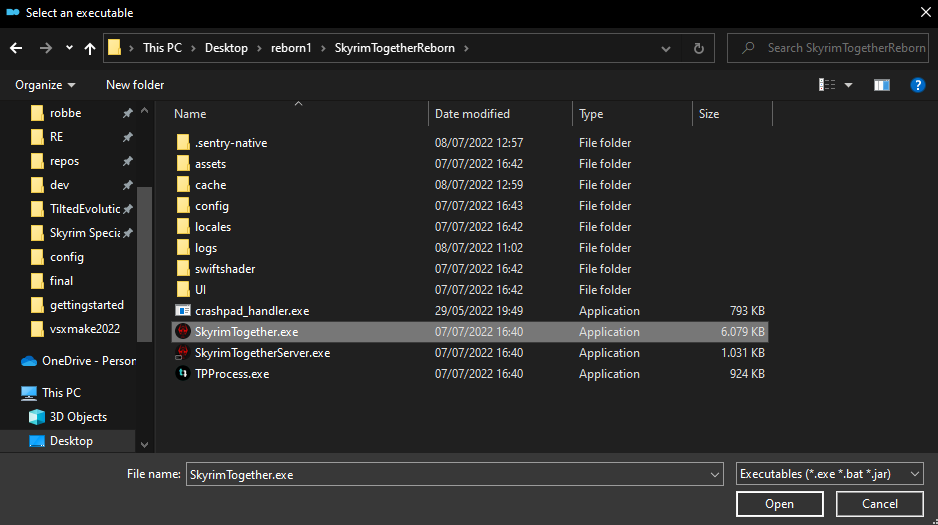Open the File name history dropdown arrow

coord(714,475)
